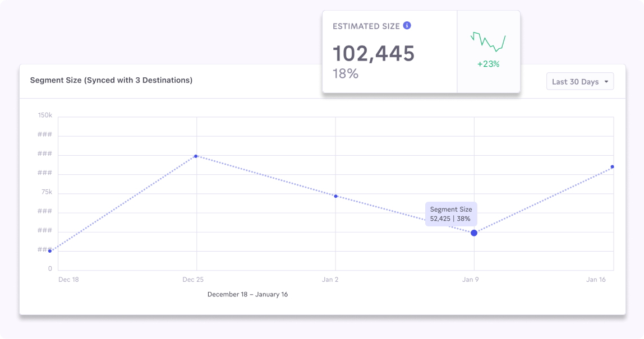Viewport: 644px width, 339px height.
Task: Select the Dec 18 data point on the line
Action: [x=50, y=251]
